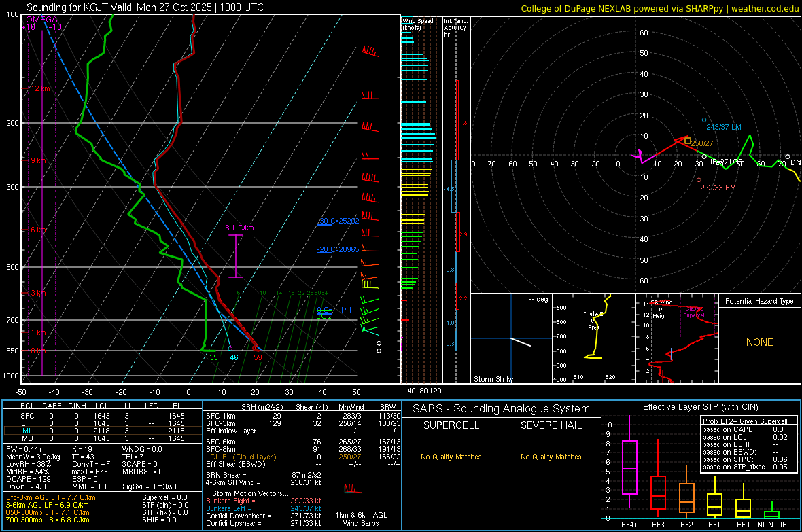Click the 'Classic Supercell' label in SR wind inset

coord(694,312)
